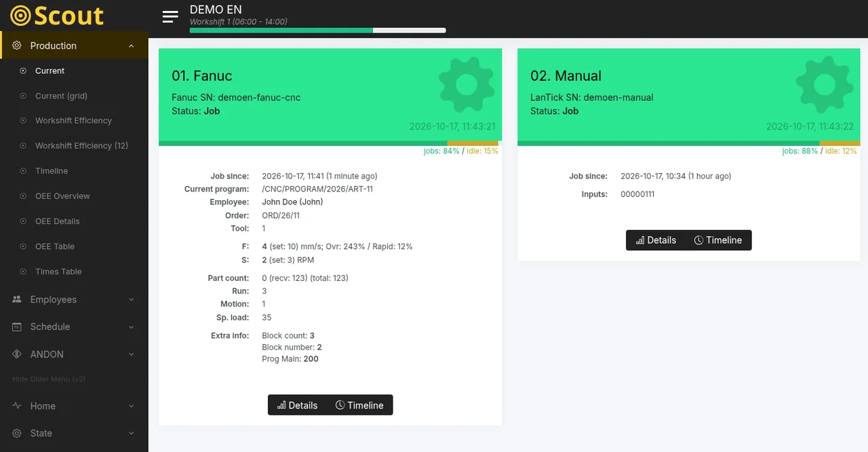Click the gear icon on 01. Fanuc card
This screenshot has height=452, width=868.
point(467,84)
